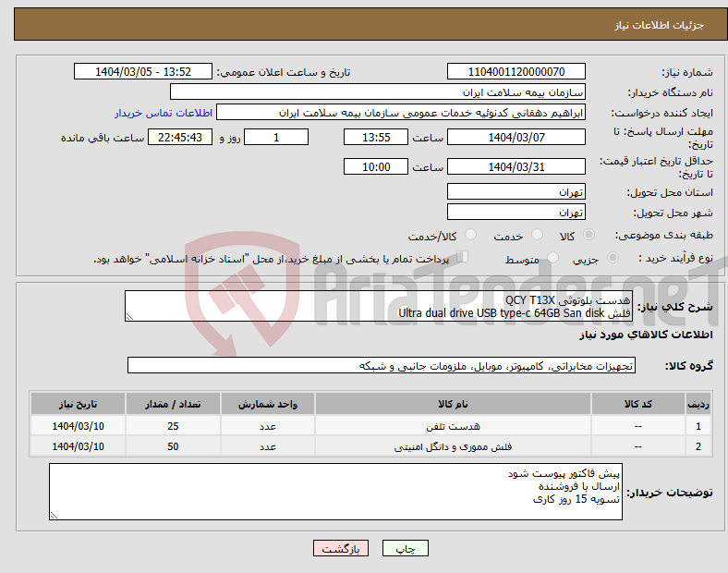The width and height of the screenshot is (728, 573).
Task: Click the remaining time field 22:45:43
Action: click(x=180, y=138)
